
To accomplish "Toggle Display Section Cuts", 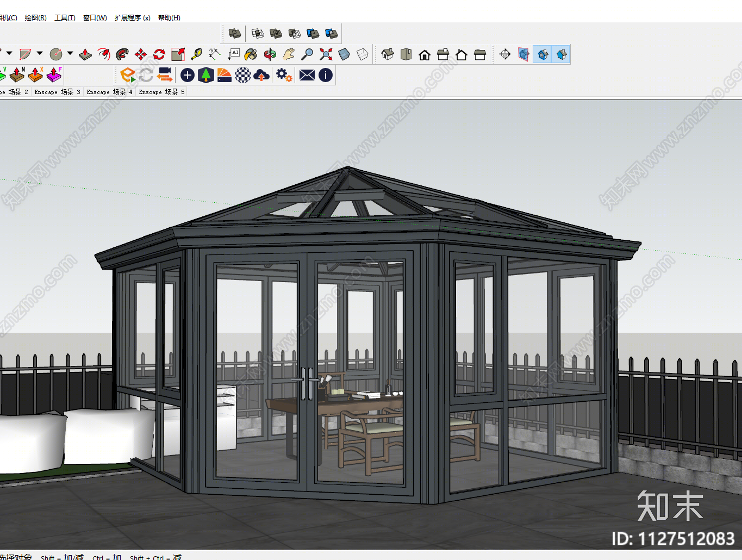I will 543,54.
